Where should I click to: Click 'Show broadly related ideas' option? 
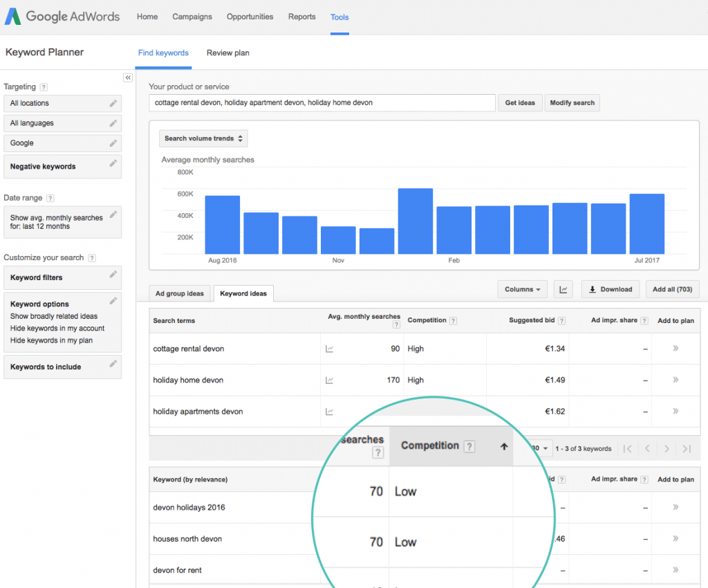point(54,317)
